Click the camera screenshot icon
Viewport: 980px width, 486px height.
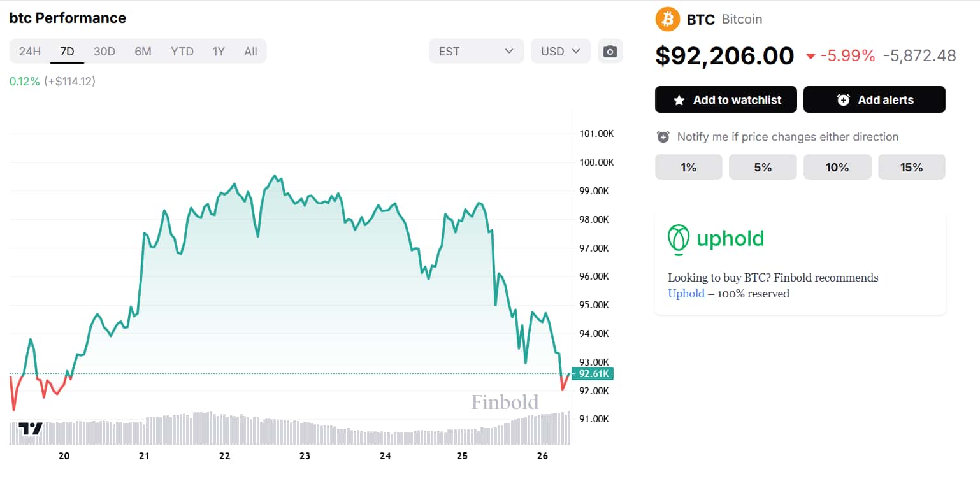pos(610,52)
